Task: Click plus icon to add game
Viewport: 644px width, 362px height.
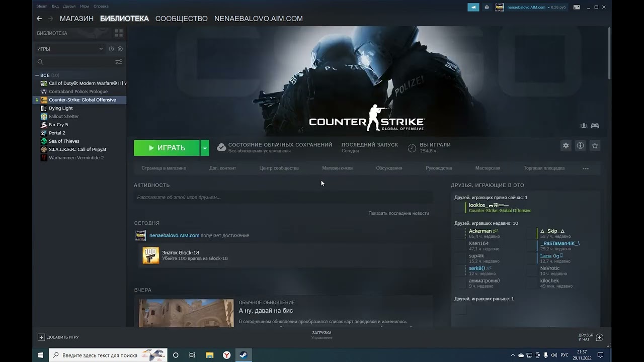Action: point(41,337)
